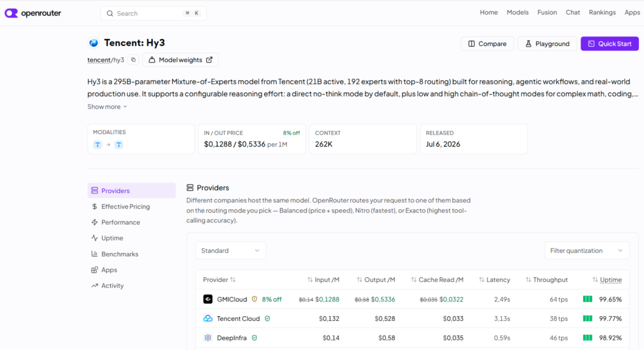Copy the tencent/hy3 model slug

(x=133, y=60)
